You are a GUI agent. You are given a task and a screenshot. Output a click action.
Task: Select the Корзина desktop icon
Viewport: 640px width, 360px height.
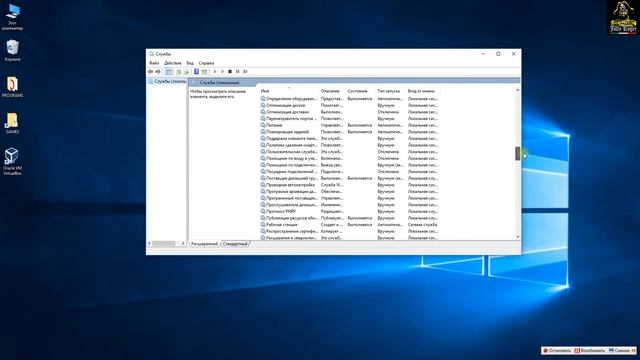pos(12,51)
